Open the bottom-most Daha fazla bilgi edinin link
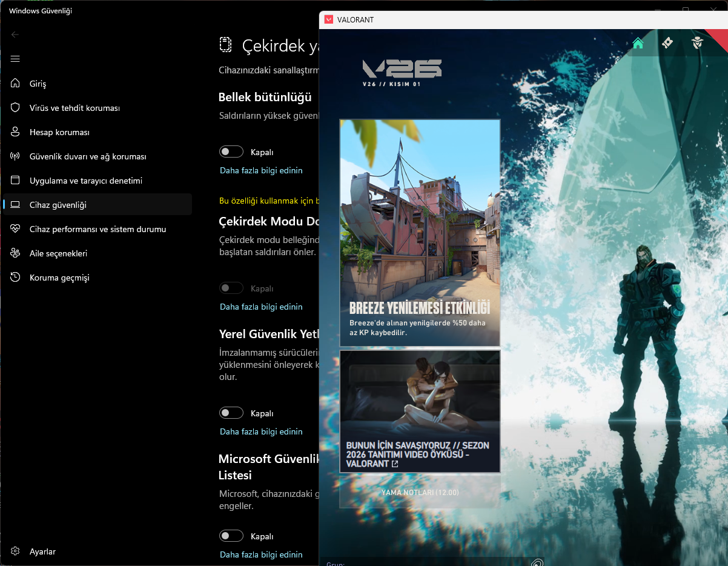The height and width of the screenshot is (566, 728). (261, 554)
